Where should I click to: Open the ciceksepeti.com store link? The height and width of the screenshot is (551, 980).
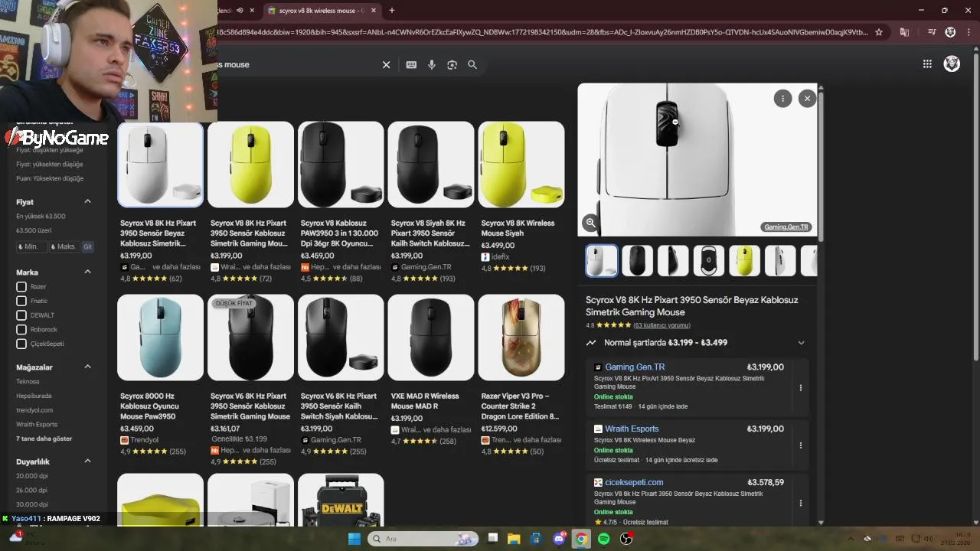click(x=634, y=482)
